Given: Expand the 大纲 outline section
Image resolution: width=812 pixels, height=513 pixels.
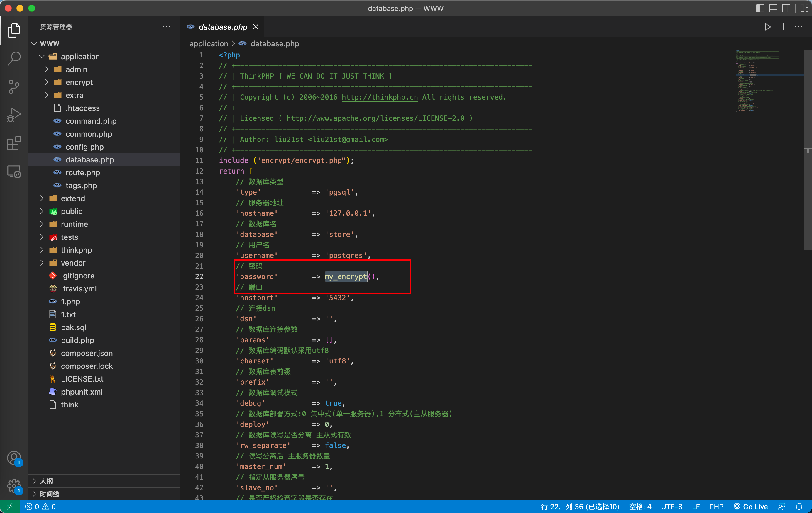Looking at the screenshot, I should 104,481.
